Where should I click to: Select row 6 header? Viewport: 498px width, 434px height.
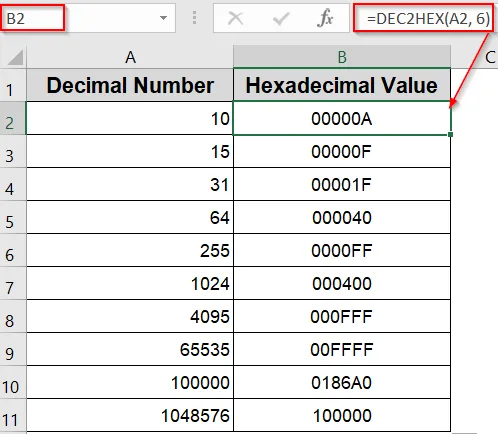tap(13, 250)
